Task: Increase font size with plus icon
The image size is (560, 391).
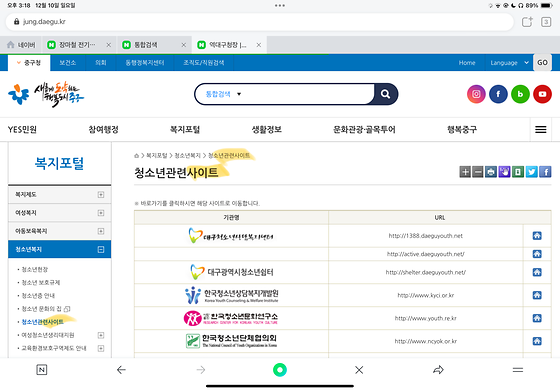Action: pos(465,172)
